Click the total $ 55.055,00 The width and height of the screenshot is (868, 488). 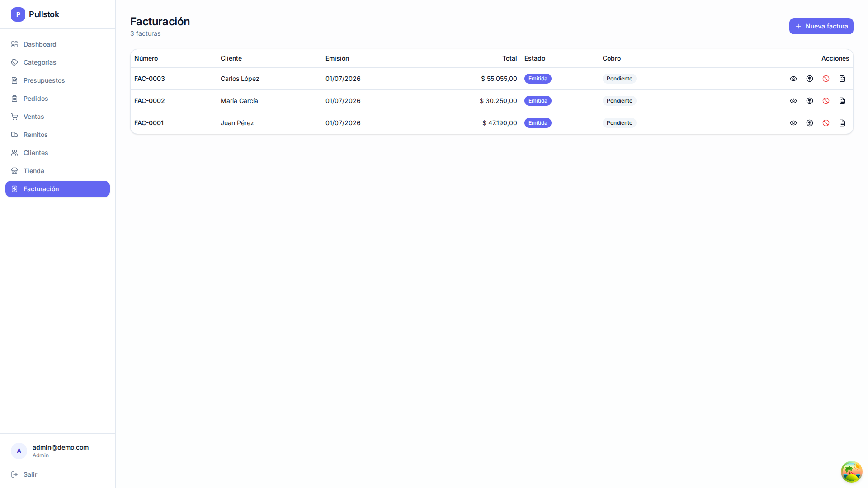click(499, 79)
